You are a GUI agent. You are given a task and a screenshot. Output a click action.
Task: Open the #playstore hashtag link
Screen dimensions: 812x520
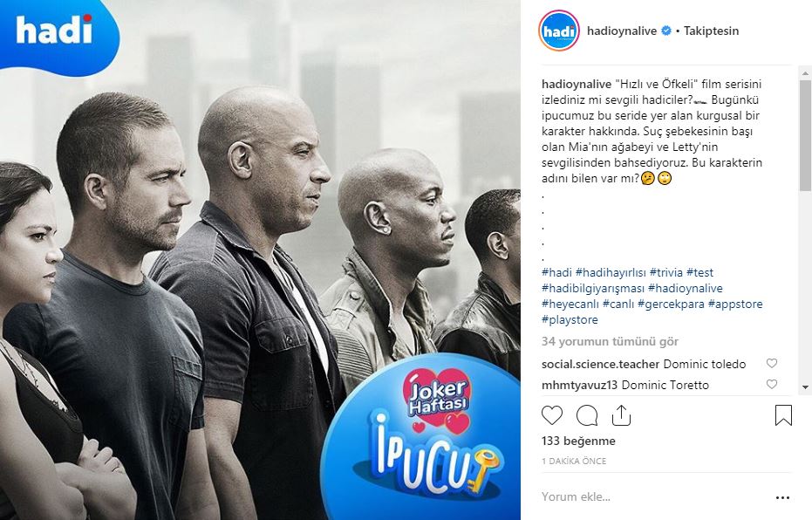570,319
